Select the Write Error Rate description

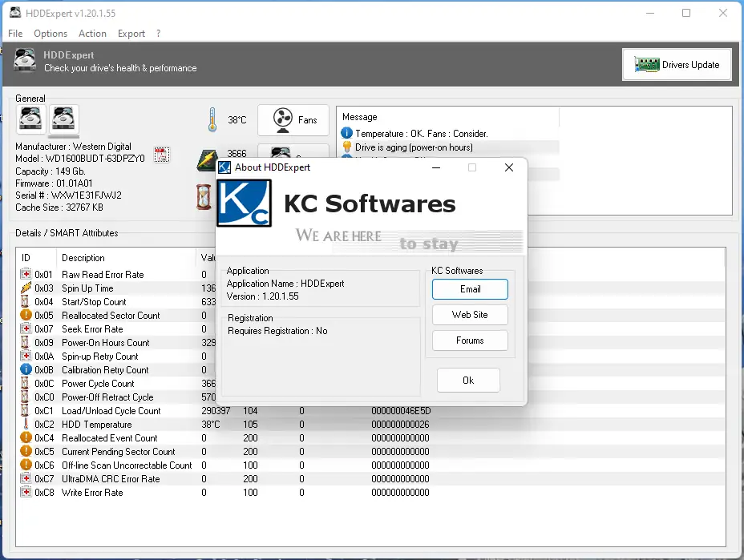pos(92,493)
